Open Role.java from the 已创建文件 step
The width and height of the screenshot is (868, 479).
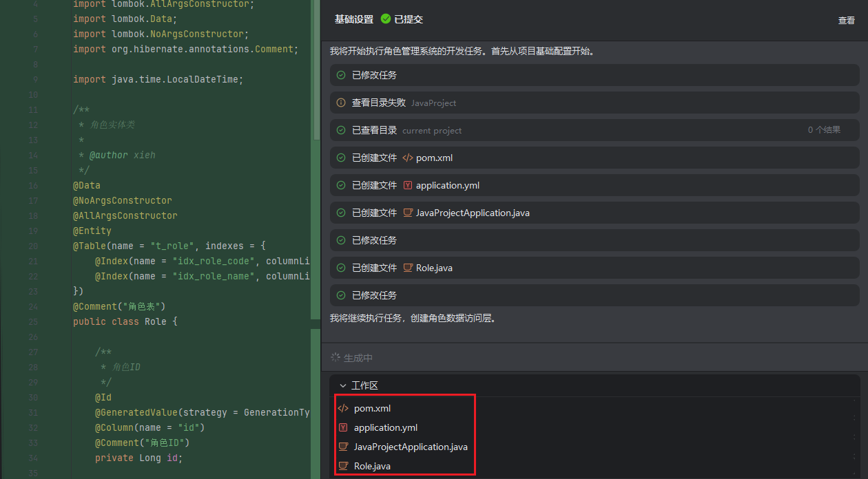pyautogui.click(x=434, y=268)
